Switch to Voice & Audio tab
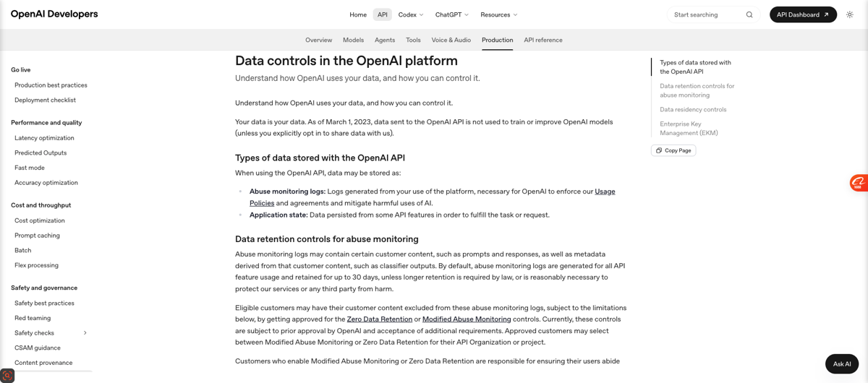The image size is (868, 383). 451,40
